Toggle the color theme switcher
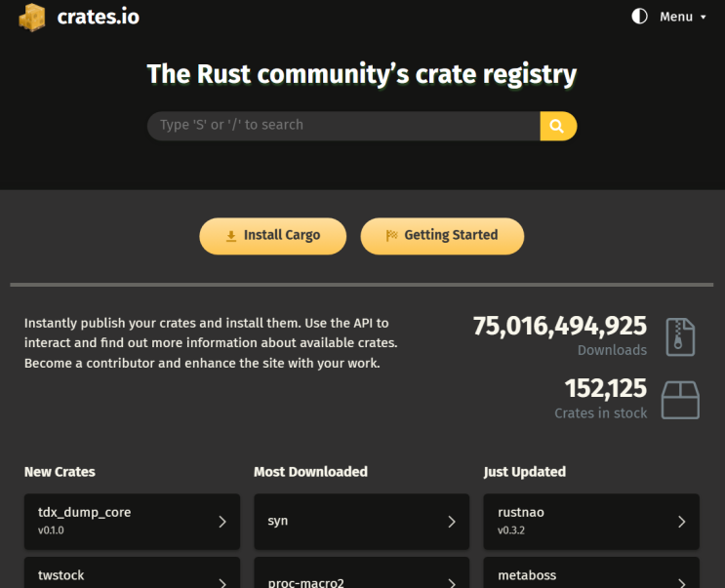The width and height of the screenshot is (725, 588). pos(640,17)
